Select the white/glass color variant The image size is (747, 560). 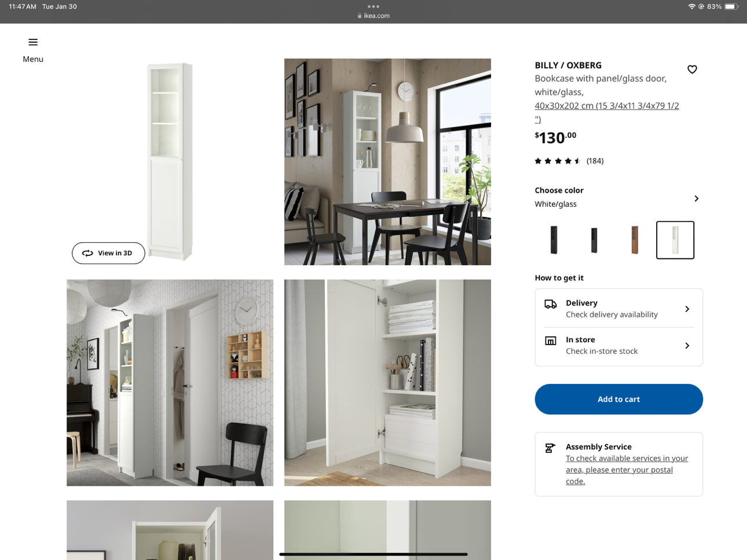(675, 240)
